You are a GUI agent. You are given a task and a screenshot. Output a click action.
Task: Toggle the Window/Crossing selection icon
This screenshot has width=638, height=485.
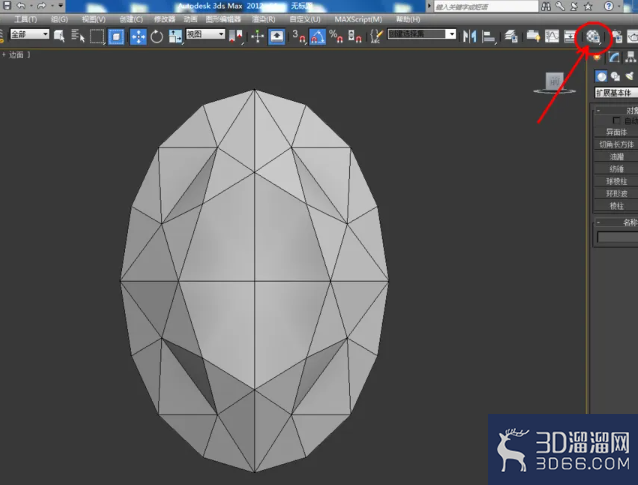click(116, 37)
